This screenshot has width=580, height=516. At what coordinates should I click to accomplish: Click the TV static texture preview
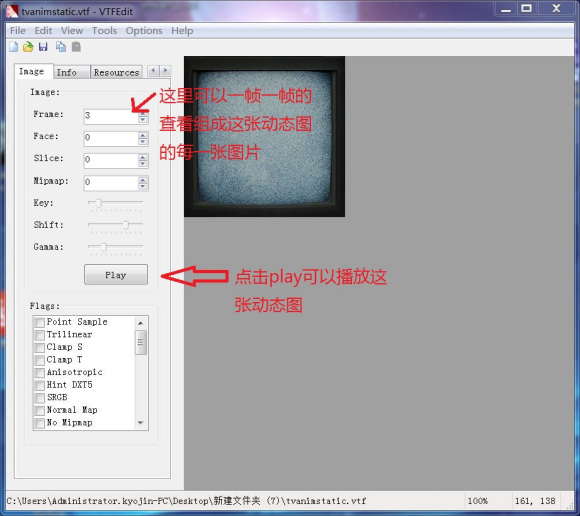tap(264, 136)
